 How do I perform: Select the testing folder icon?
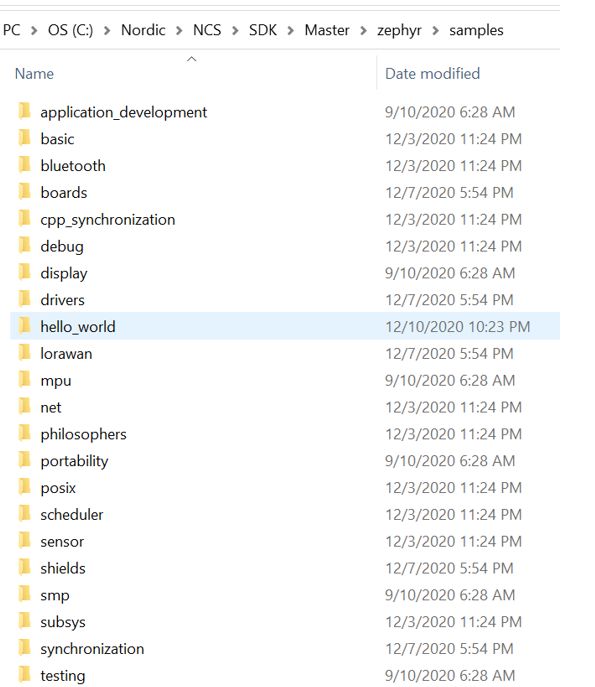pyautogui.click(x=25, y=674)
